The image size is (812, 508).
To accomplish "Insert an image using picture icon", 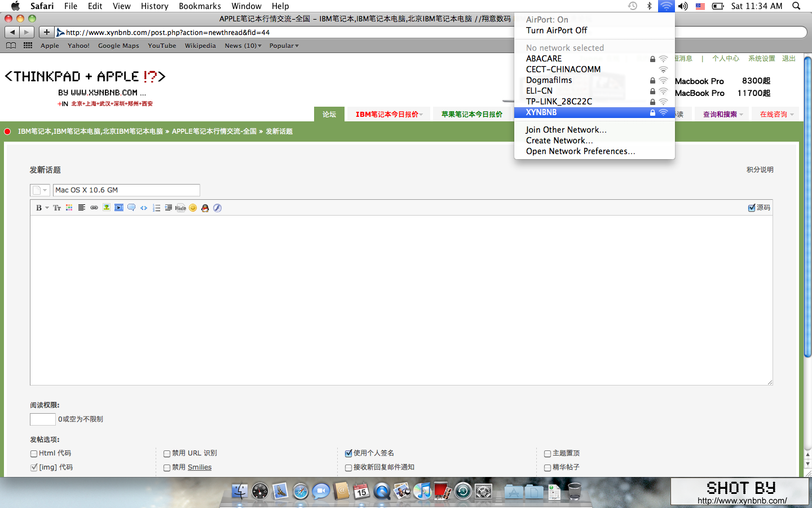I will point(107,208).
